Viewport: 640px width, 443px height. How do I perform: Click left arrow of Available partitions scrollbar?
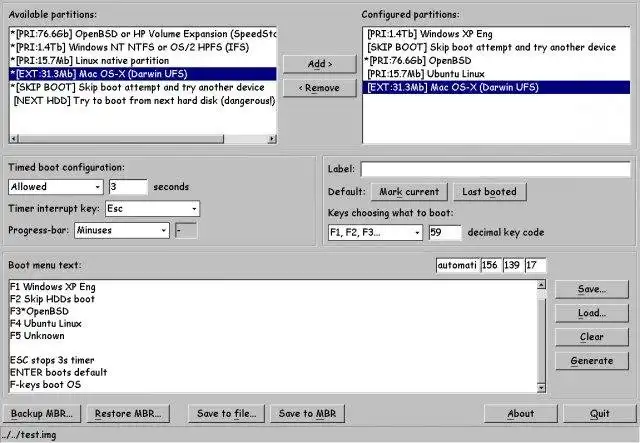[14, 139]
